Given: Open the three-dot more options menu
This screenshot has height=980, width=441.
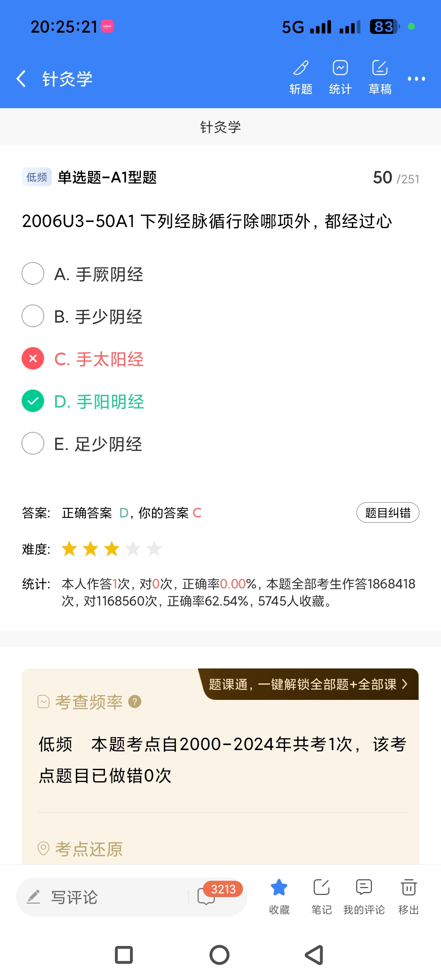Looking at the screenshot, I should [416, 79].
